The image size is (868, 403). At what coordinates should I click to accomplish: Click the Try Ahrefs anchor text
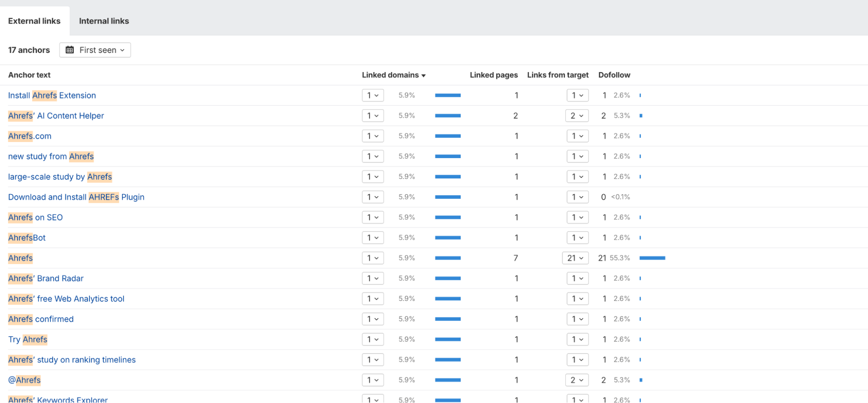[x=28, y=340]
